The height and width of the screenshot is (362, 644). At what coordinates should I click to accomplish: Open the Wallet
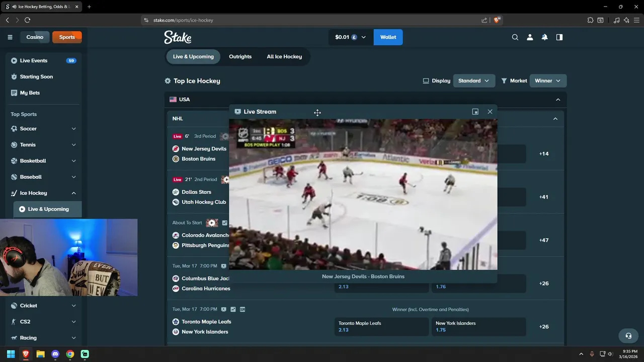388,37
